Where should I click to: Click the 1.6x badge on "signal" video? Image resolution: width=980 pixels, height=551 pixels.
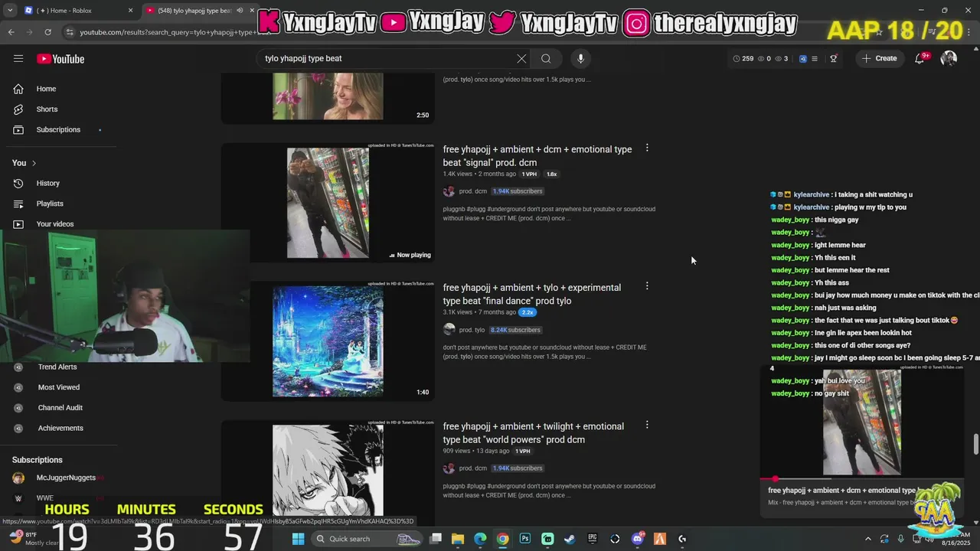(x=551, y=174)
